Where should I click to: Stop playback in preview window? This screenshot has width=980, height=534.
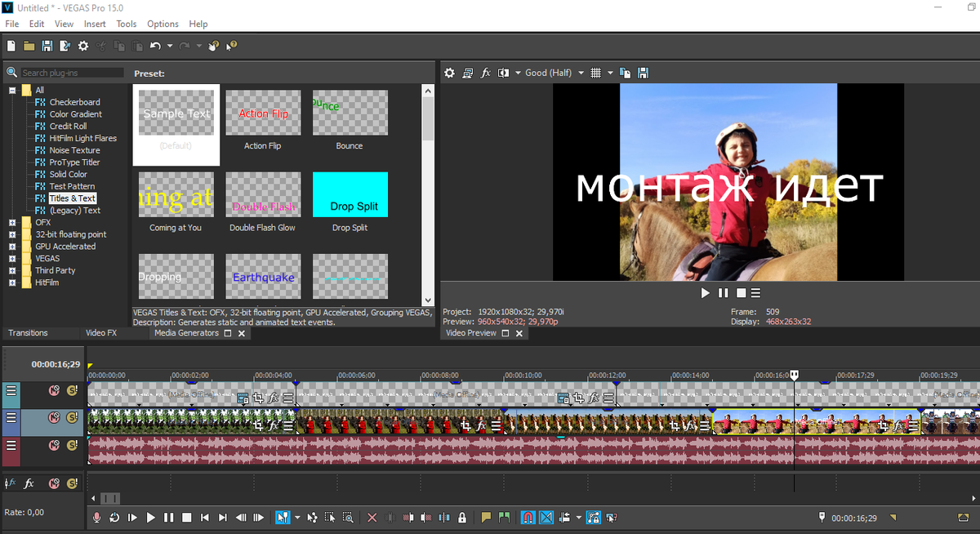coord(741,292)
